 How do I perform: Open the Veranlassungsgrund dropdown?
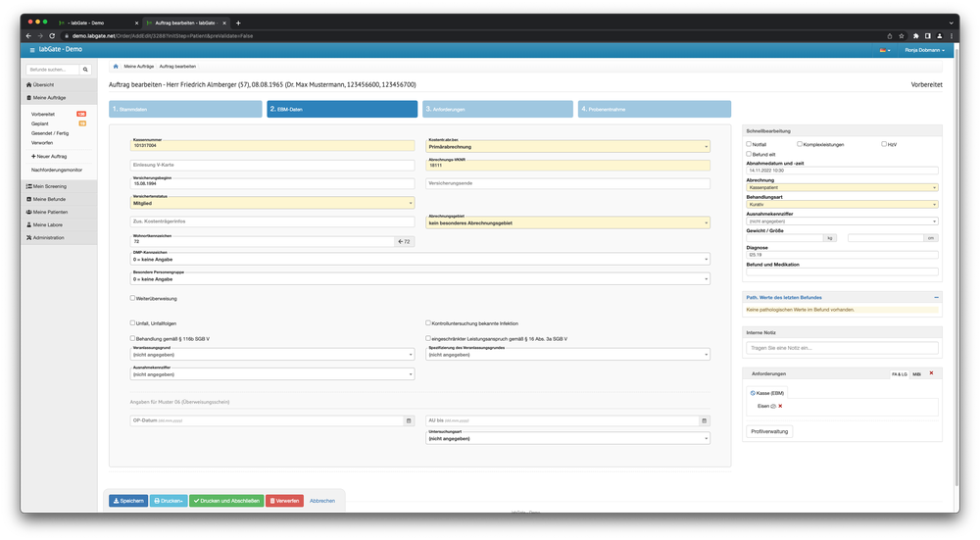point(272,354)
